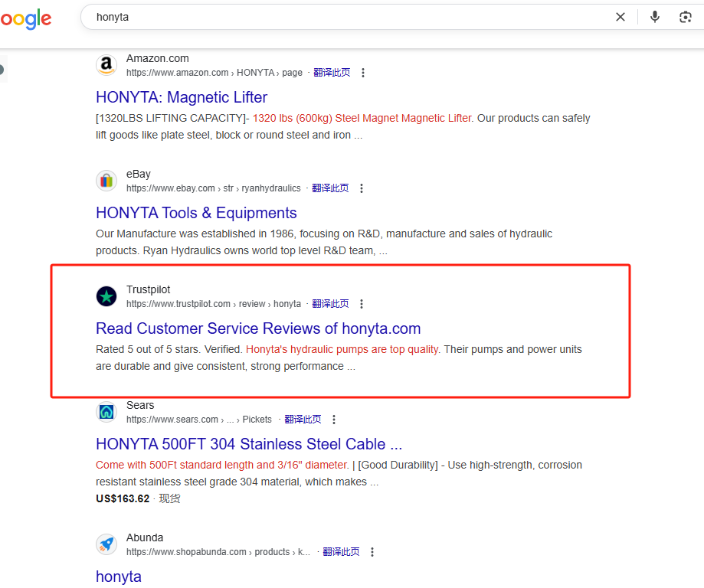Image resolution: width=704 pixels, height=588 pixels.
Task: Focus the search field containing honyta
Action: tap(350, 17)
